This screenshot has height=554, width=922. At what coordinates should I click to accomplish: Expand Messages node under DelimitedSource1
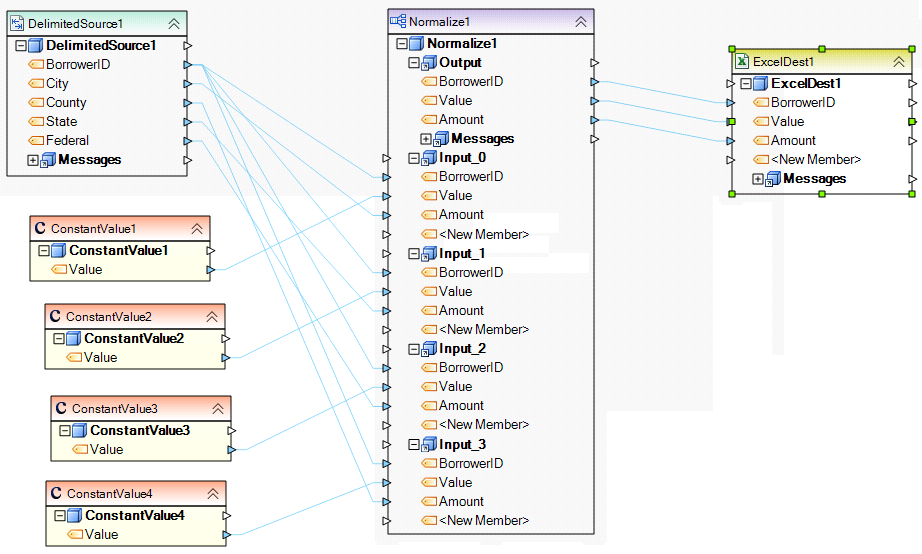33,160
